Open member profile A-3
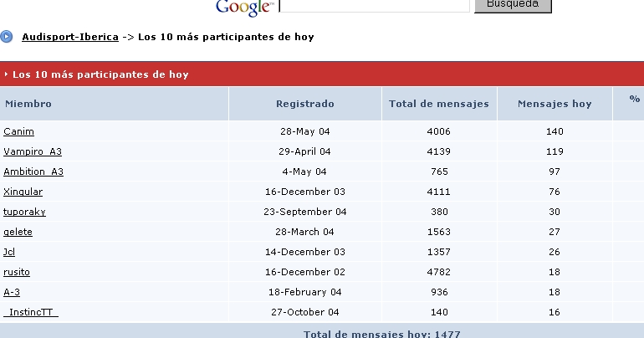Viewport: 644px width, 338px height. coord(12,292)
